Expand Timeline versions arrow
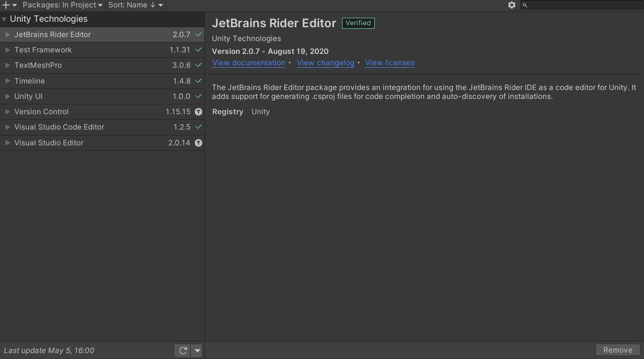The height and width of the screenshot is (359, 644). 7,81
